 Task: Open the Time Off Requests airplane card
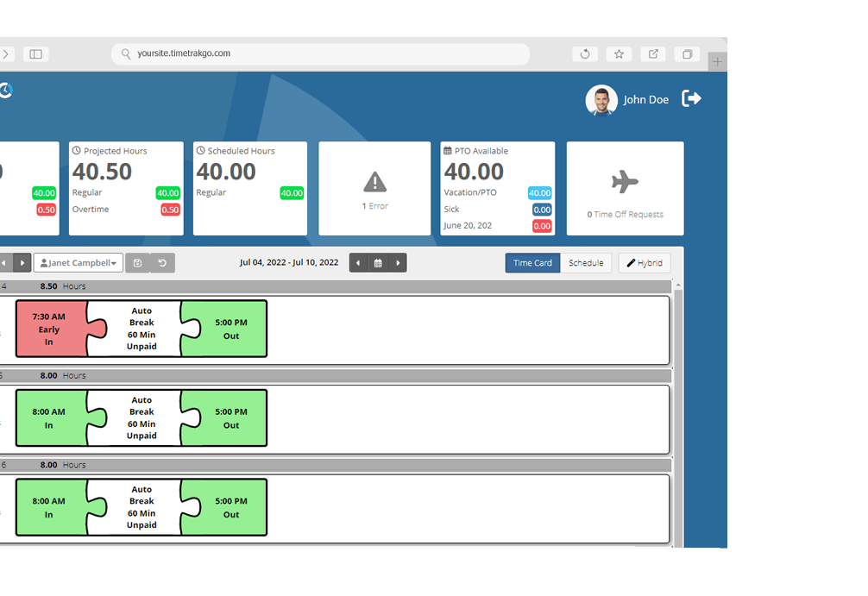coord(625,189)
